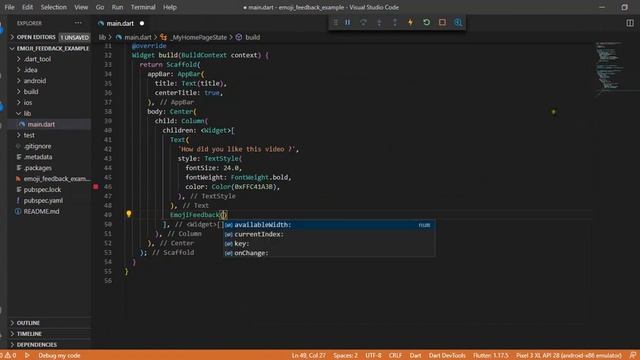Restart the debug session
Screen dimensions: 640x360
[x=427, y=22]
